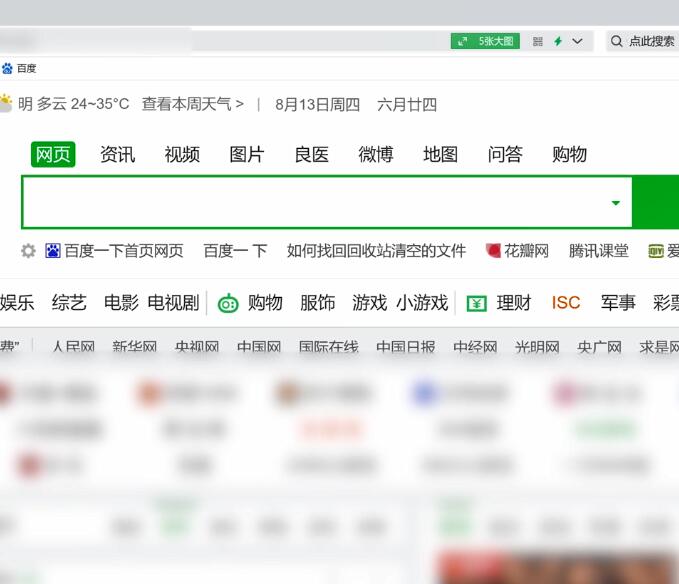Select the 网页 search tab
The image size is (679, 584).
pyautogui.click(x=53, y=154)
